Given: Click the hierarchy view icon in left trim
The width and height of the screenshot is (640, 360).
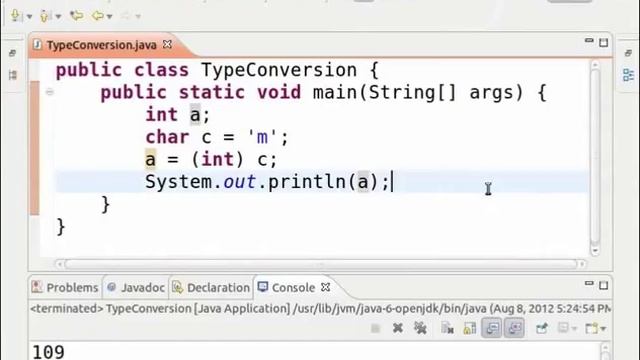Looking at the screenshot, I should pyautogui.click(x=13, y=75).
